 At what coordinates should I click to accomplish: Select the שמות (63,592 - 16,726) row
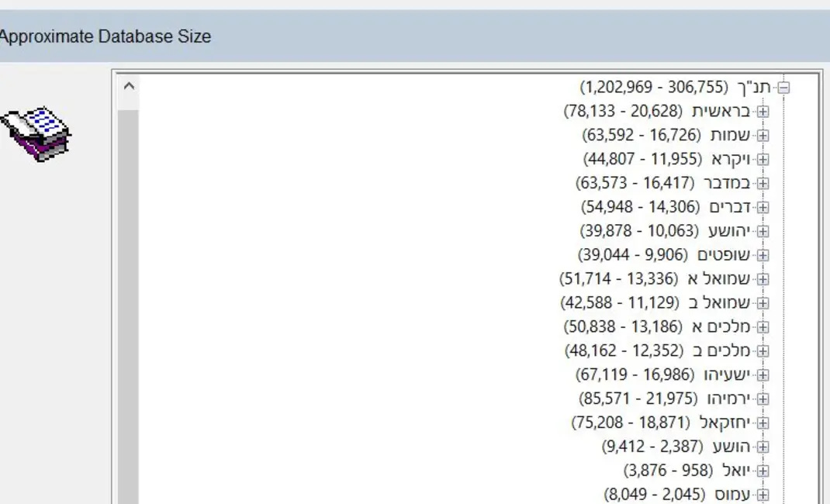pyautogui.click(x=666, y=135)
